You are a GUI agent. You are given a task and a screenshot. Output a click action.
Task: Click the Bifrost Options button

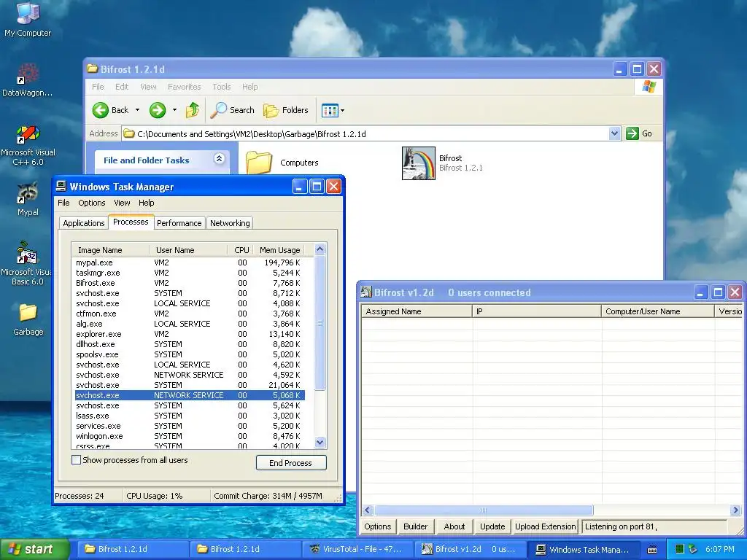[x=378, y=526]
